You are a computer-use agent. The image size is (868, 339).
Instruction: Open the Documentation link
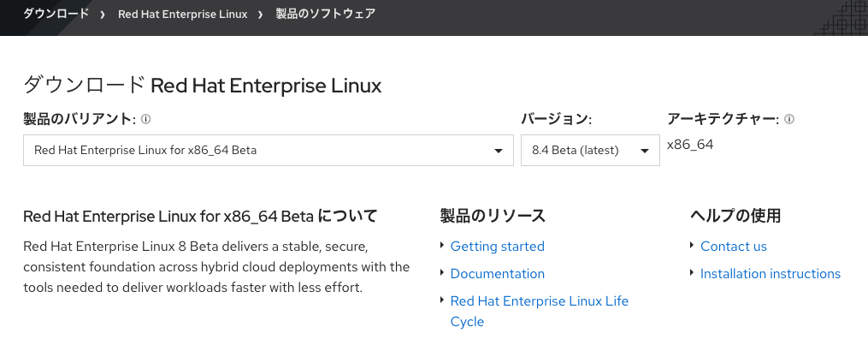point(497,274)
